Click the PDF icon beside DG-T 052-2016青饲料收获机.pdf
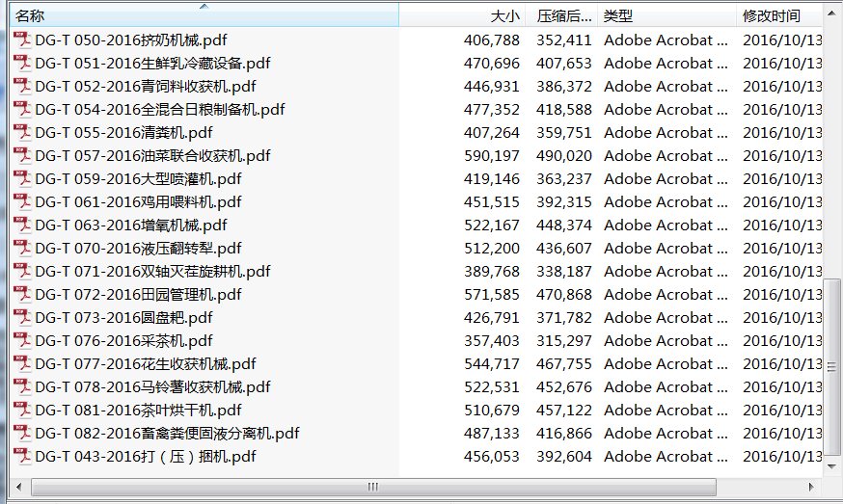 22,86
